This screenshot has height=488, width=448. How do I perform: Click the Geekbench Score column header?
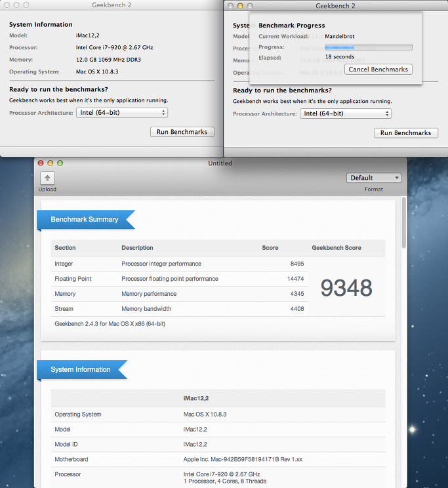pos(336,248)
